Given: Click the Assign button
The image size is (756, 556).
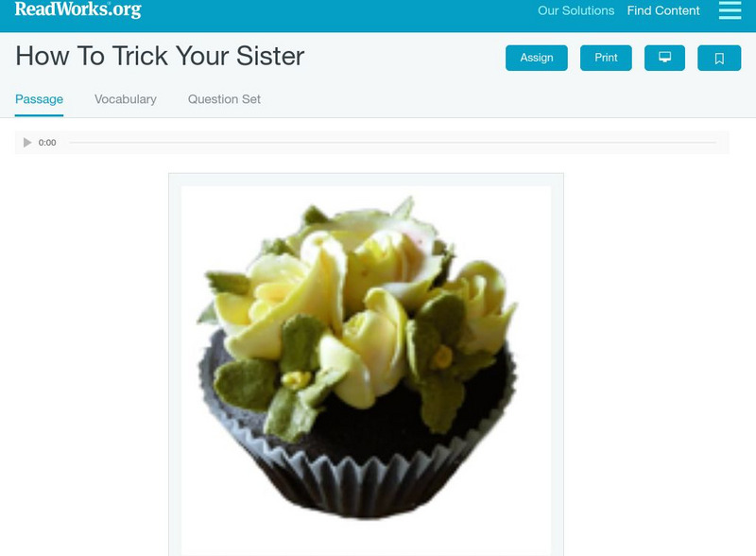Looking at the screenshot, I should (536, 58).
